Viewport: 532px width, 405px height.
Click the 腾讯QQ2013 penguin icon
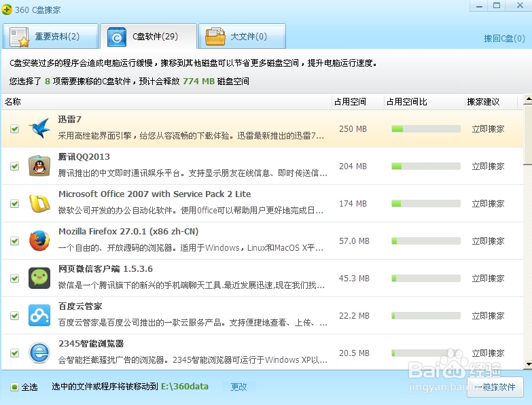pyautogui.click(x=39, y=166)
